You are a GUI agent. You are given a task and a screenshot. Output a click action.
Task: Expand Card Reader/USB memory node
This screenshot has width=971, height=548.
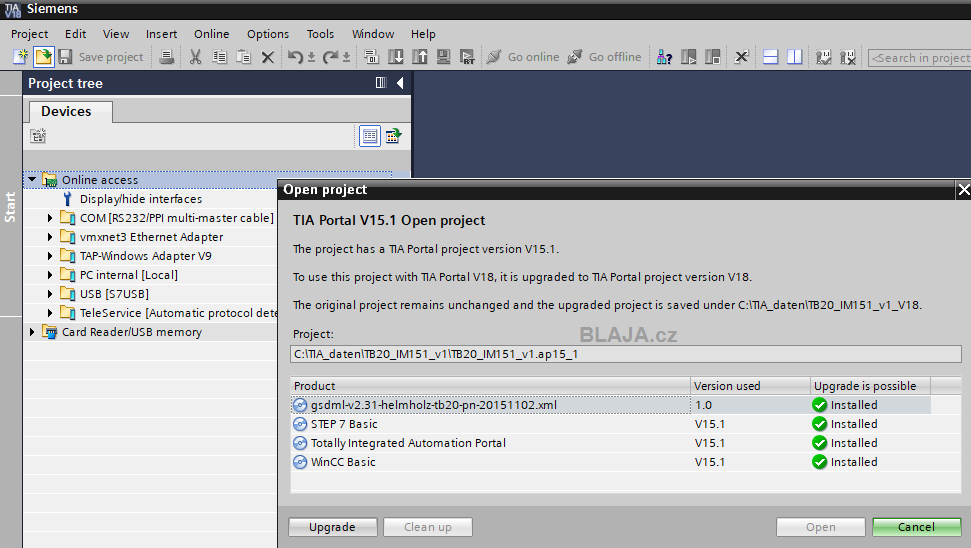(x=32, y=332)
